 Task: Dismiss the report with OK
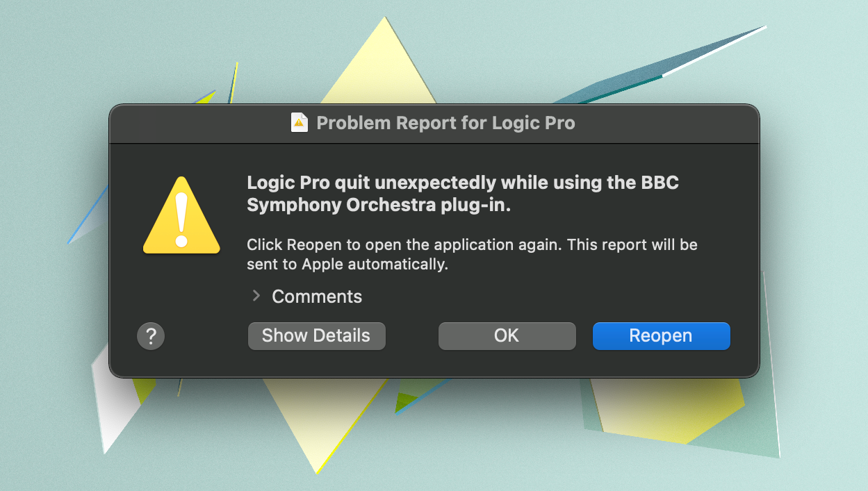pyautogui.click(x=507, y=336)
